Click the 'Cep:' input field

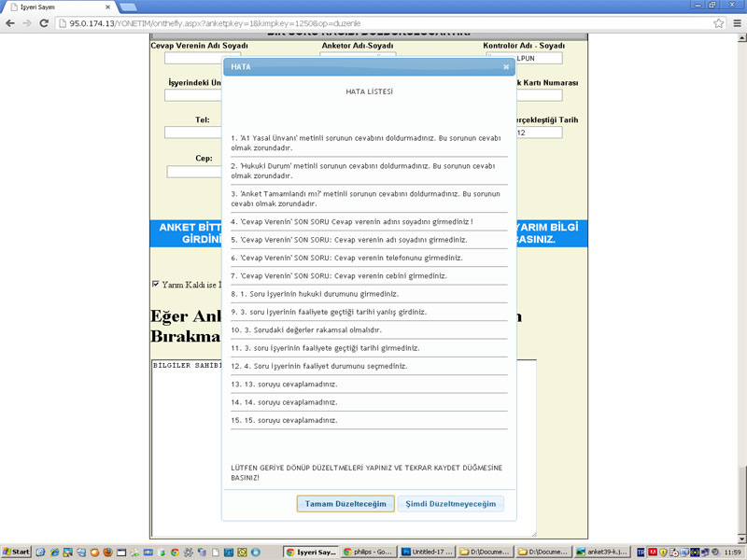point(194,172)
